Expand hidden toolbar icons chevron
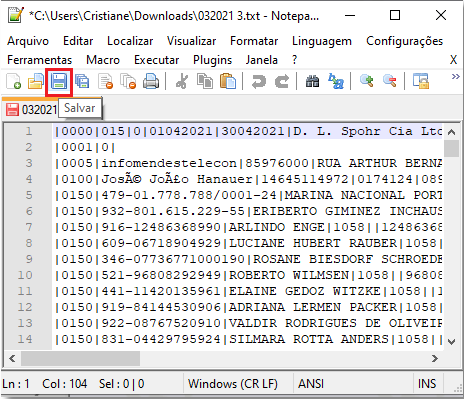 click(x=455, y=77)
